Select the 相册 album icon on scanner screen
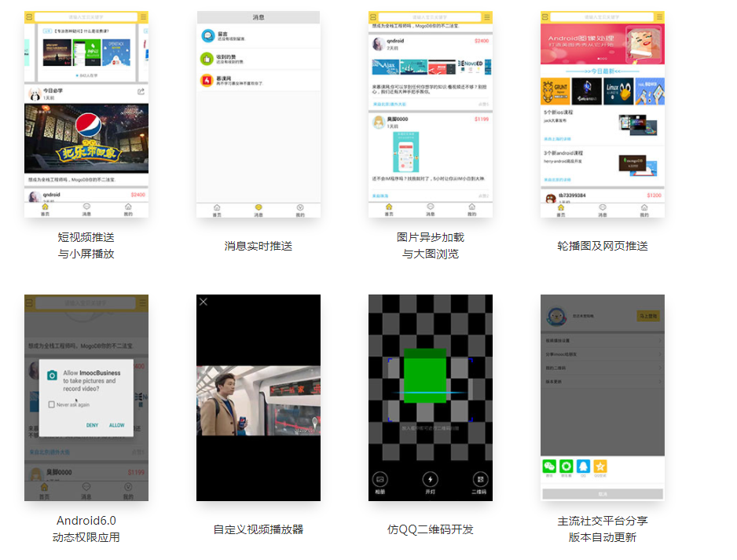737x560 pixels. click(x=379, y=478)
